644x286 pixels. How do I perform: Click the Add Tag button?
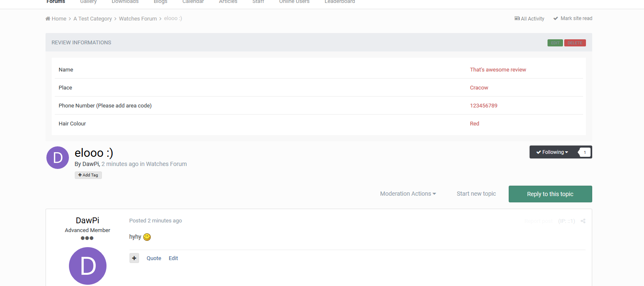click(x=88, y=175)
